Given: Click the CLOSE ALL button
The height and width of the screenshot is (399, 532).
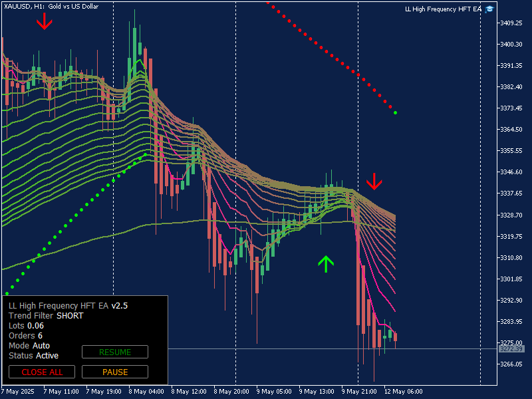Looking at the screenshot, I should [42, 372].
